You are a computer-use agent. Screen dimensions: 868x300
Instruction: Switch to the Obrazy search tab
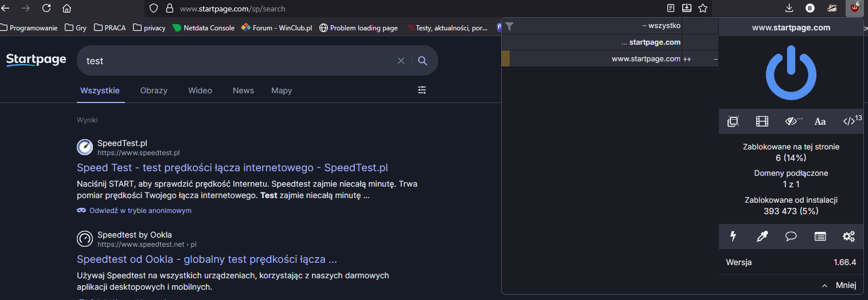pos(154,90)
